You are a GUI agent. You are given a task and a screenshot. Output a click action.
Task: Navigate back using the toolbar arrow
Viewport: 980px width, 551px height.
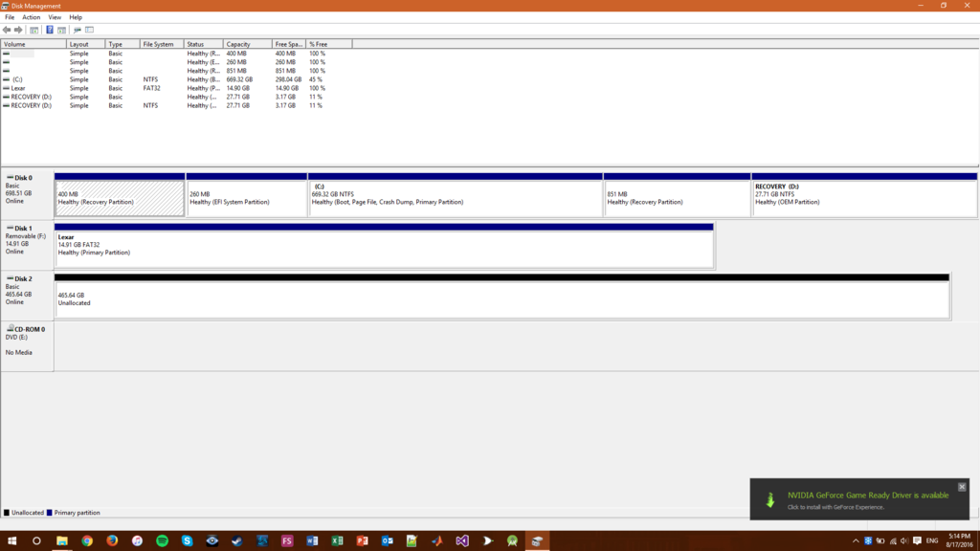click(x=7, y=31)
